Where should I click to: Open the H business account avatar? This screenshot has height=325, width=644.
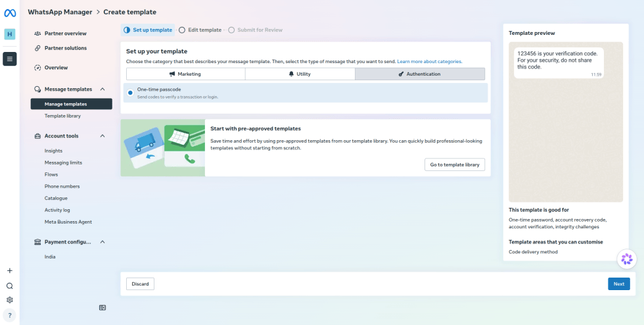pos(10,35)
